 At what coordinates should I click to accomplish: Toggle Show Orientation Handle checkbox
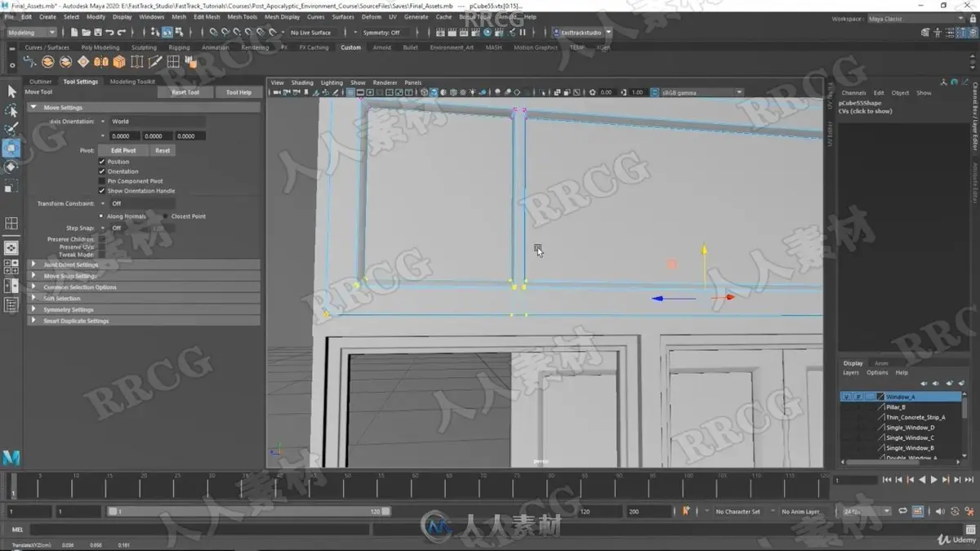point(102,191)
